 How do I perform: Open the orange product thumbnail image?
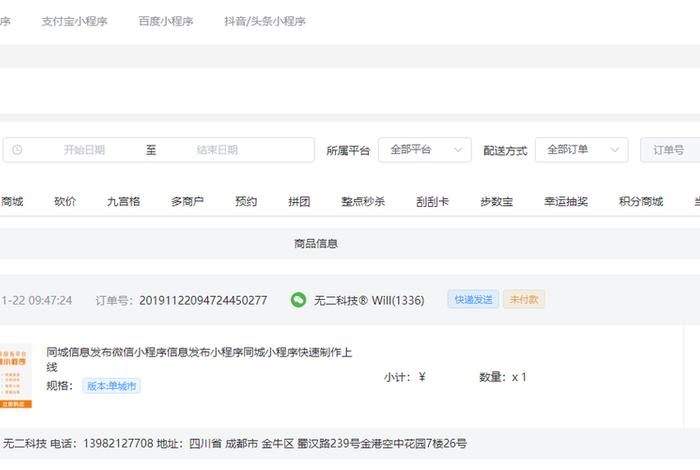pyautogui.click(x=16, y=376)
